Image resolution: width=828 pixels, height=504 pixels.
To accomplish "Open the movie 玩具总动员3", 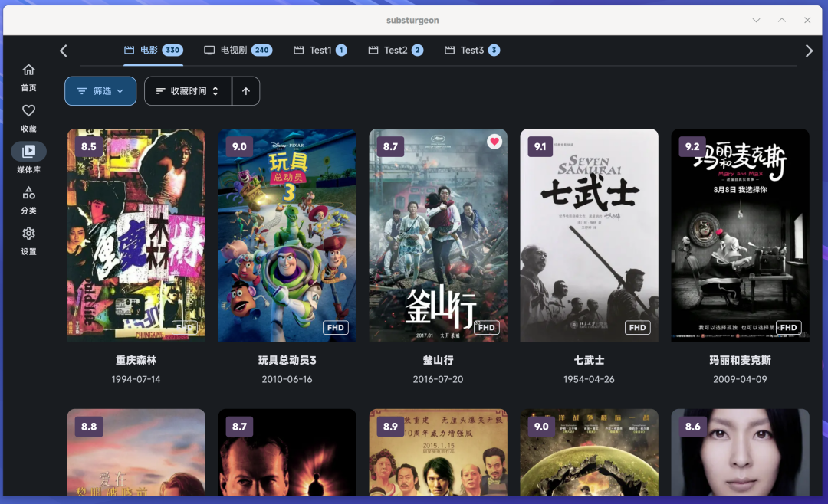I will 287,234.
